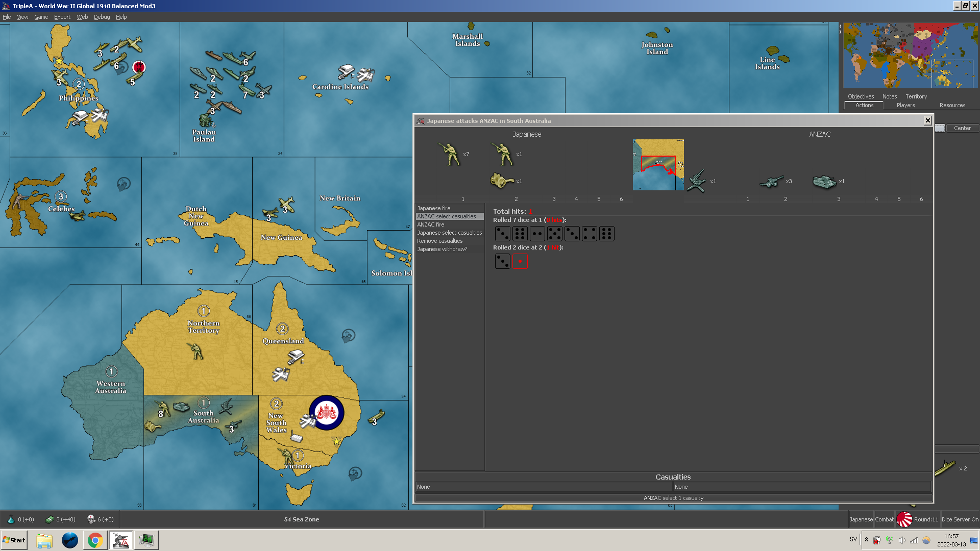980x551 pixels.
Task: Click the red hit die result
Action: pos(520,261)
